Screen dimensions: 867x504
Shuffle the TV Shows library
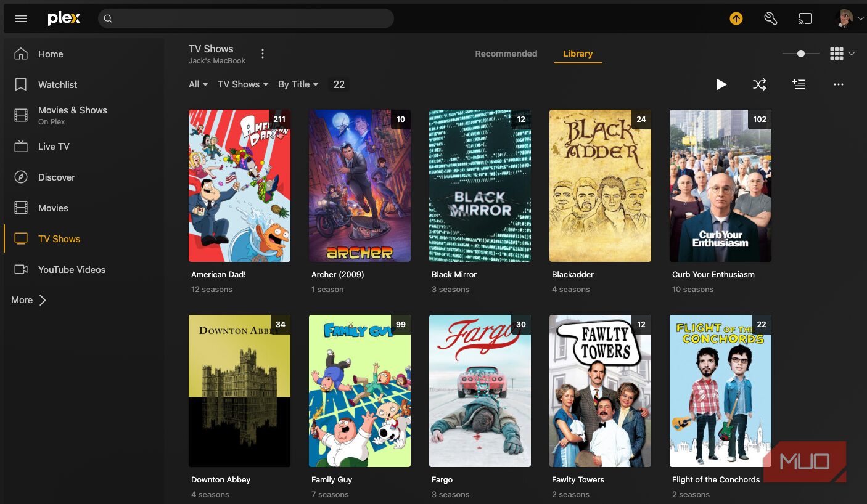click(760, 84)
